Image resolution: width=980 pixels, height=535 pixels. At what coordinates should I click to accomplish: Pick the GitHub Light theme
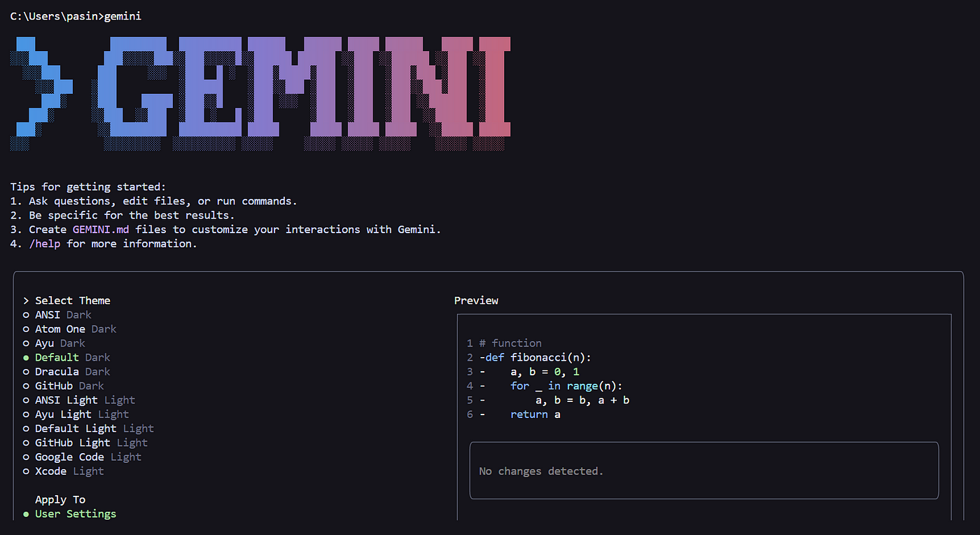(x=85, y=443)
